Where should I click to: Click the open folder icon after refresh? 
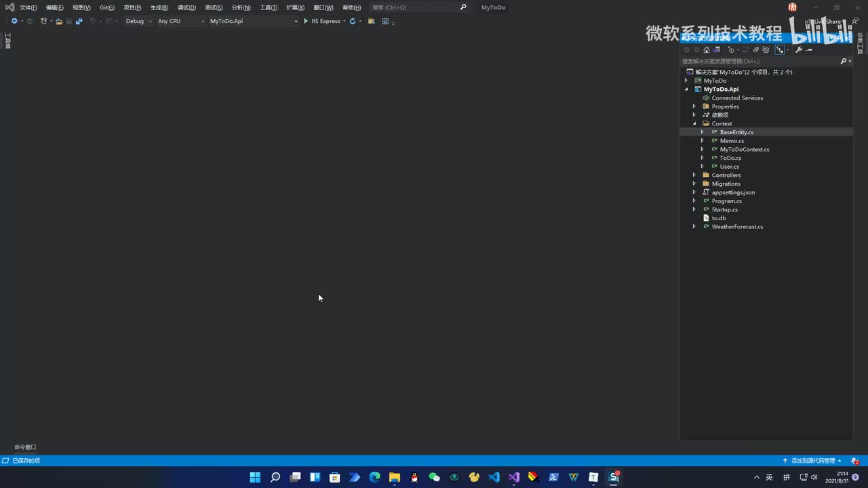point(372,21)
